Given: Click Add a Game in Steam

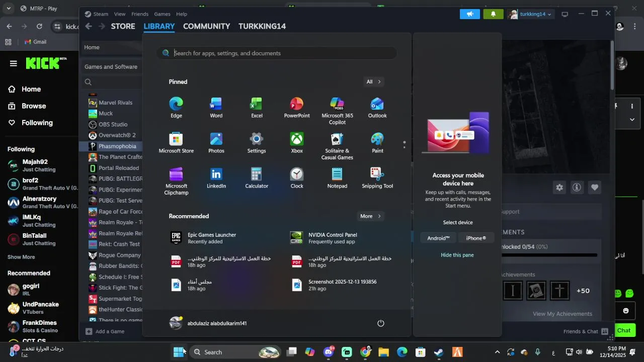Looking at the screenshot, I should pos(105,331).
